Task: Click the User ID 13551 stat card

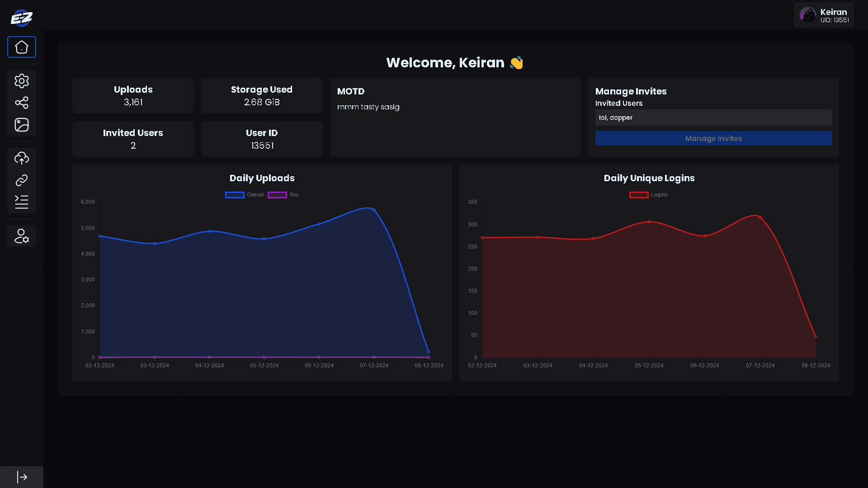Action: coord(262,139)
